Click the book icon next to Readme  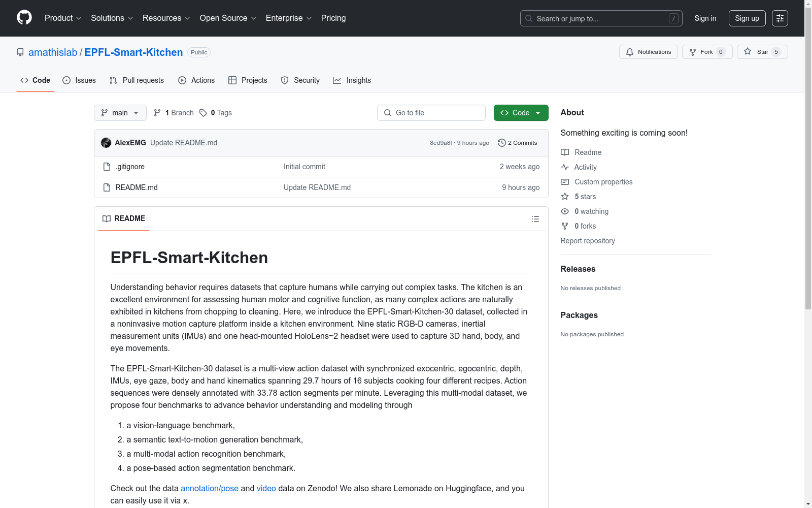[565, 152]
